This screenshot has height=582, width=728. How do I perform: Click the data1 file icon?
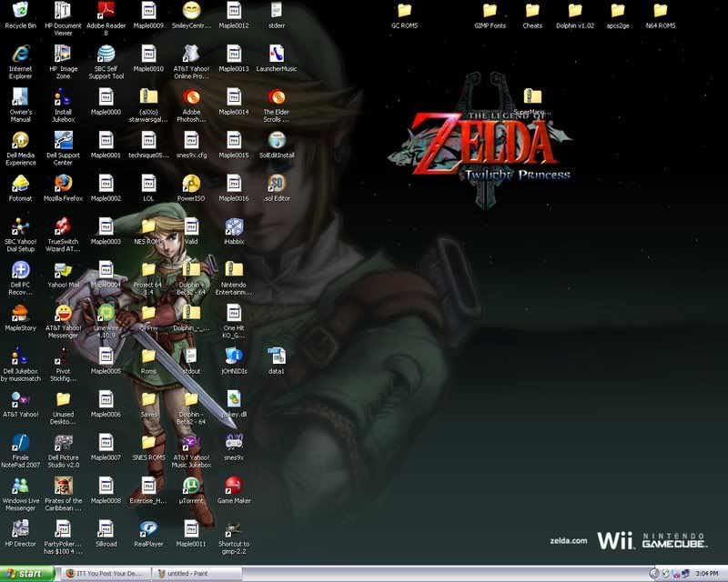tap(277, 356)
